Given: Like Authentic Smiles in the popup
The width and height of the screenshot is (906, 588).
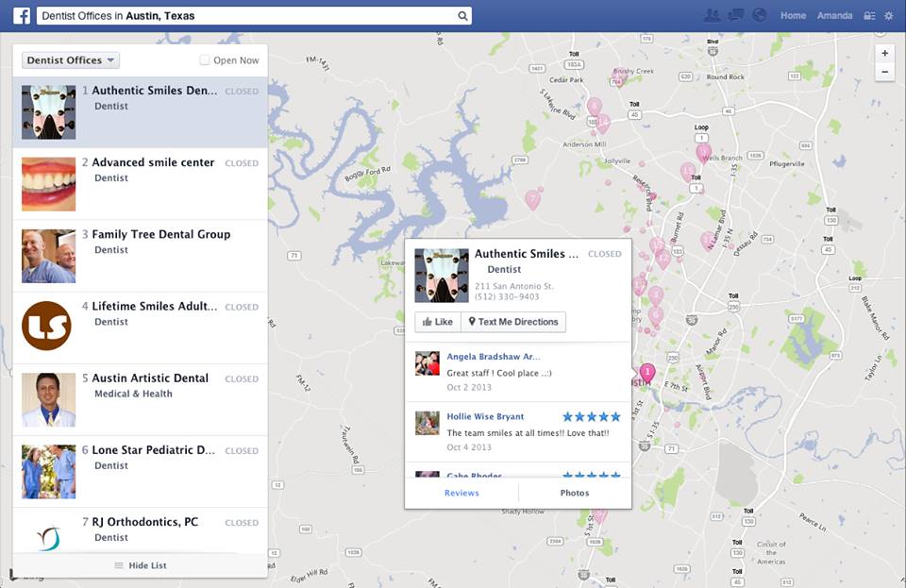Looking at the screenshot, I should (x=438, y=322).
